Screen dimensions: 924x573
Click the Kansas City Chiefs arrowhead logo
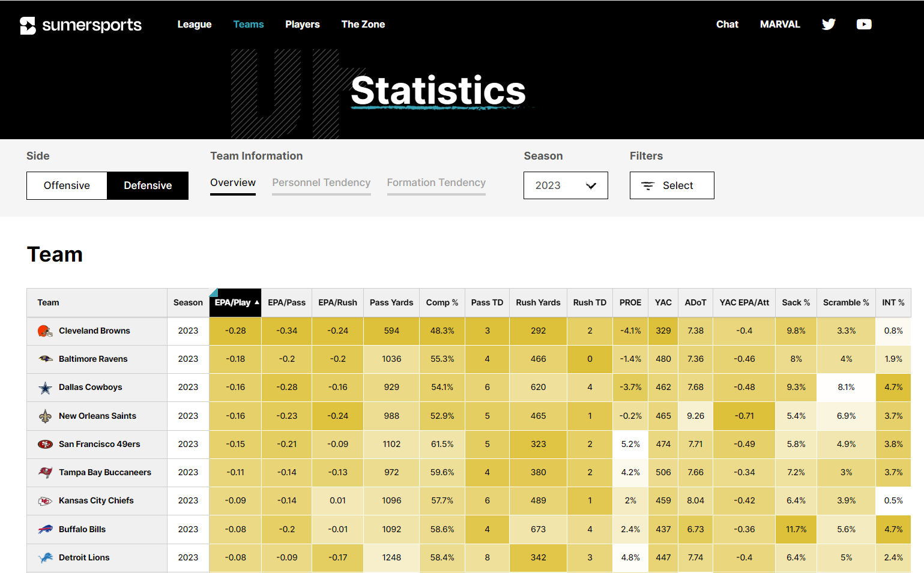[45, 500]
